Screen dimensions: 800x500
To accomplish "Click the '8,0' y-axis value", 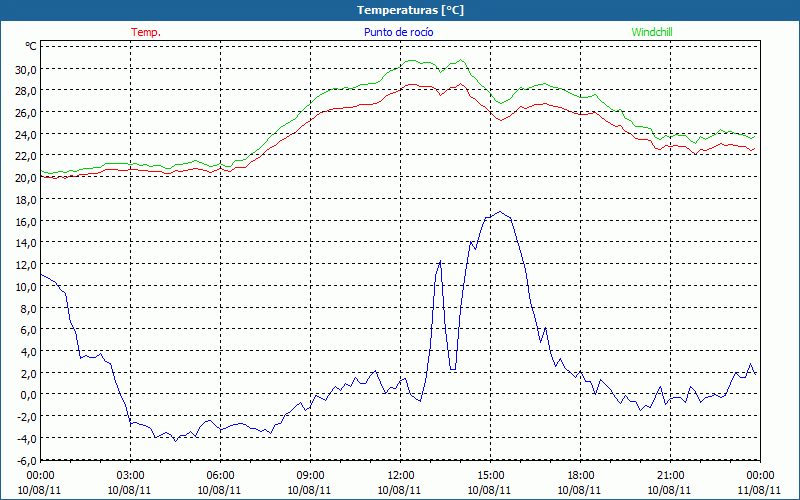I will [x=28, y=308].
